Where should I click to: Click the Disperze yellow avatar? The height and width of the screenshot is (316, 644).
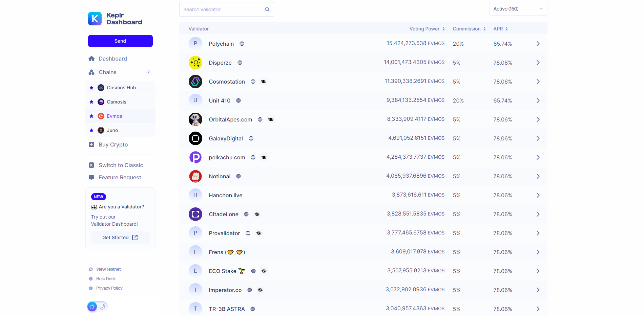(x=195, y=63)
